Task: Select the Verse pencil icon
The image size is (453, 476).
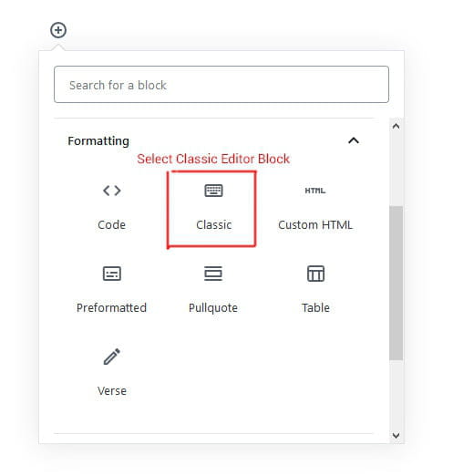Action: (x=112, y=357)
